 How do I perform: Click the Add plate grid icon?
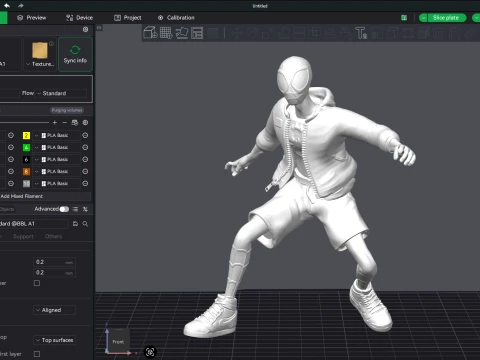click(x=166, y=33)
